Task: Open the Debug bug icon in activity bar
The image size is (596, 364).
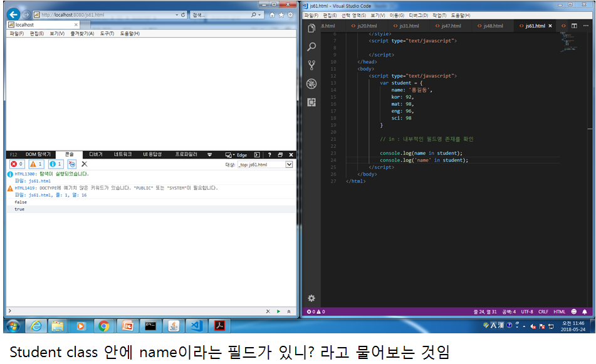Action: coord(311,83)
